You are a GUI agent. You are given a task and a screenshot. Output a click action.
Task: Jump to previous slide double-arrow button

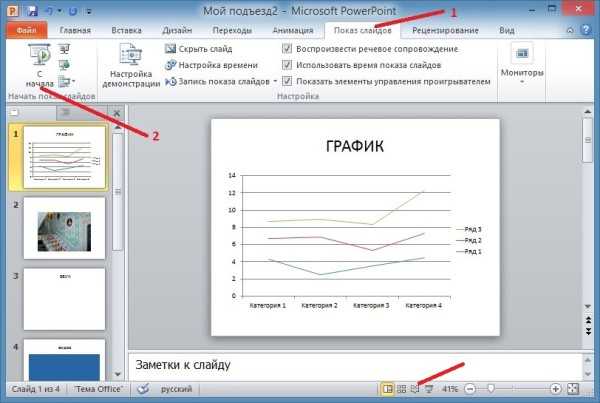pyautogui.click(x=588, y=320)
